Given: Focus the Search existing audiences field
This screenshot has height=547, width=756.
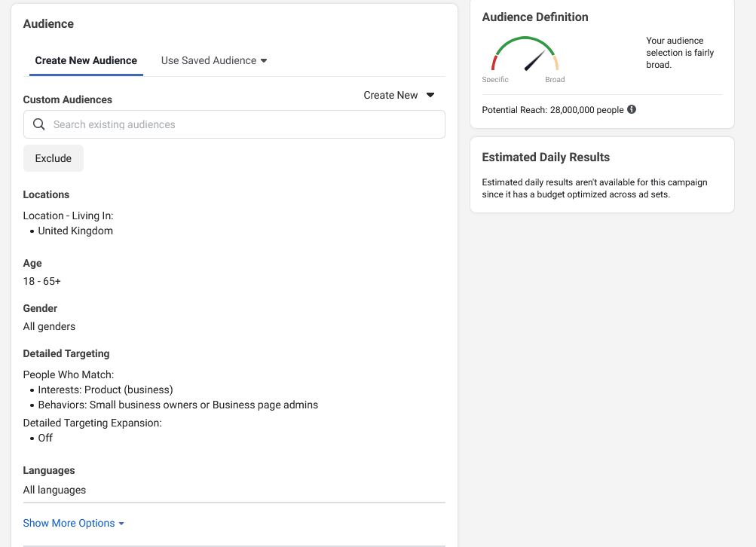Looking at the screenshot, I should 234,124.
